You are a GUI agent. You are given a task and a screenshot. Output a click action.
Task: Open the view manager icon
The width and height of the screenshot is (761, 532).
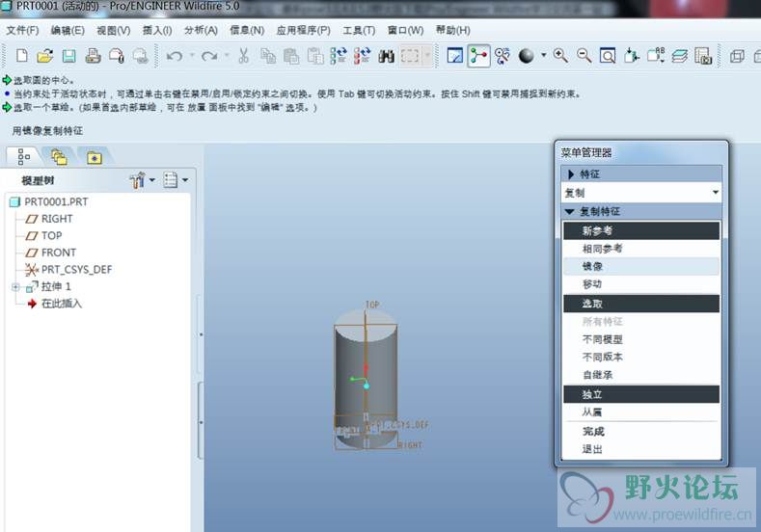click(703, 56)
